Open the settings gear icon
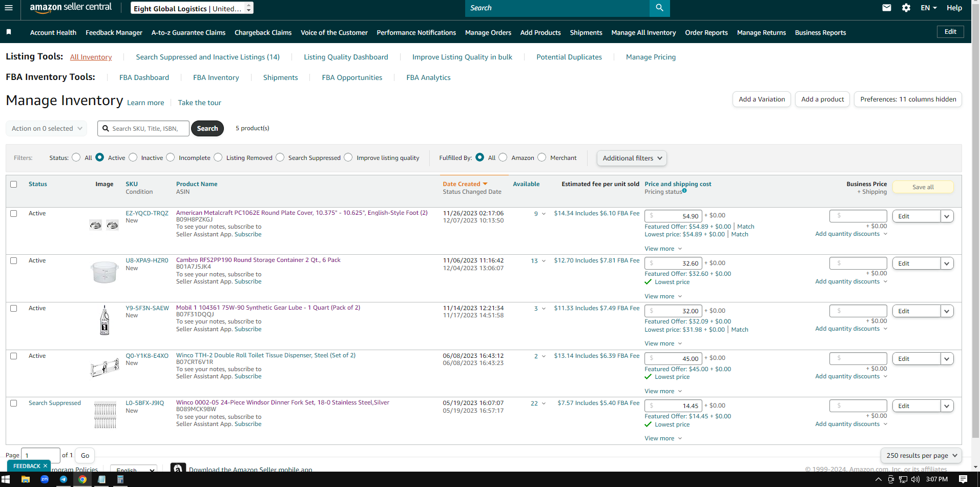The height and width of the screenshot is (487, 980). (x=906, y=8)
